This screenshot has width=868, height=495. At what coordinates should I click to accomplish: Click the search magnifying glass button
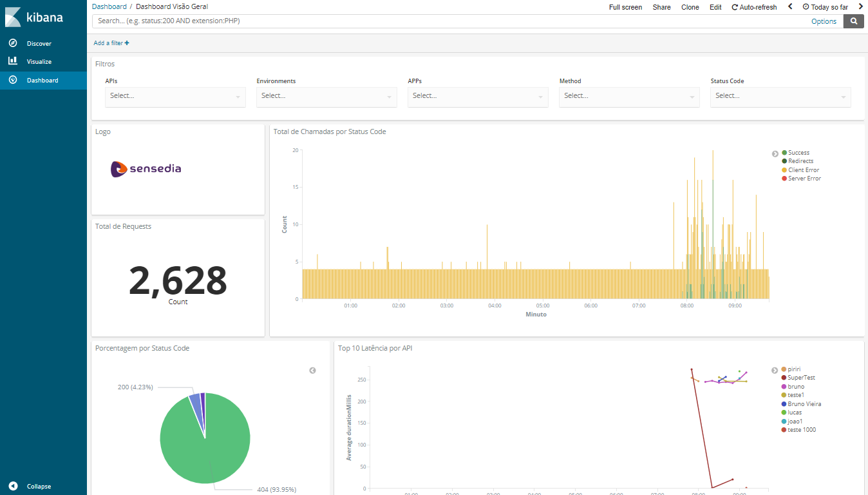[x=853, y=21]
